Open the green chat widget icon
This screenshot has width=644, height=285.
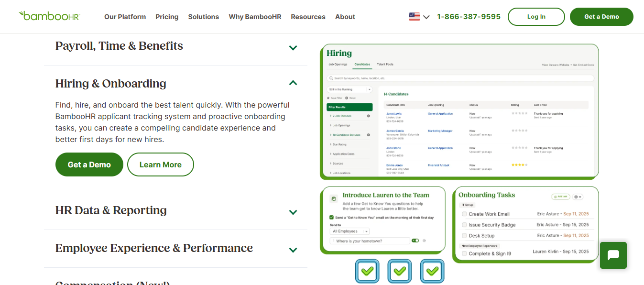coord(613,255)
